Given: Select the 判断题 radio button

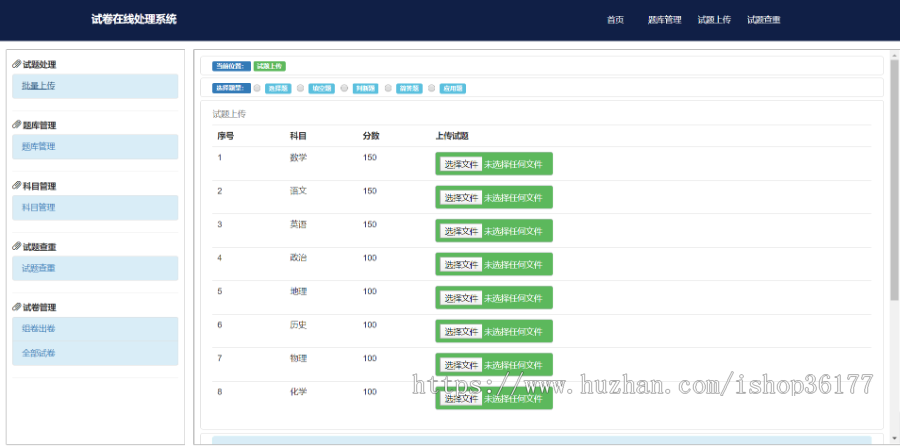Looking at the screenshot, I should tap(344, 88).
